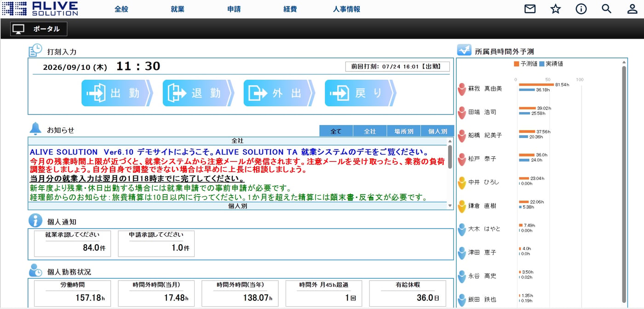Click the notices scrollbar down arrow
Viewport: 644px width, 309px height.
tap(450, 206)
